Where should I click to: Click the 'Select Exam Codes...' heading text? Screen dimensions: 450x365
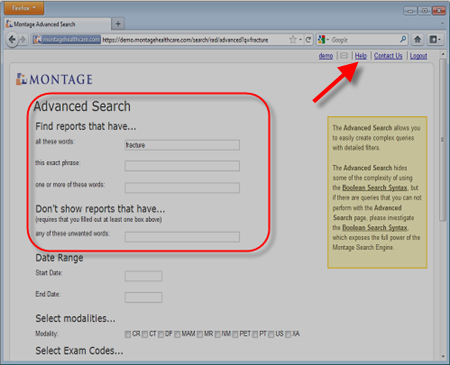(x=79, y=351)
